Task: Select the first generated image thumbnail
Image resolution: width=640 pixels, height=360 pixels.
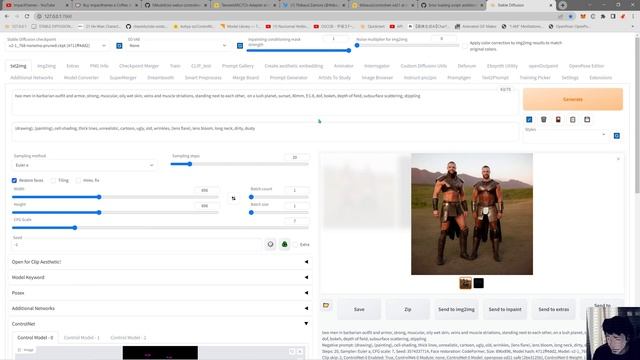Action: pyautogui.click(x=465, y=283)
